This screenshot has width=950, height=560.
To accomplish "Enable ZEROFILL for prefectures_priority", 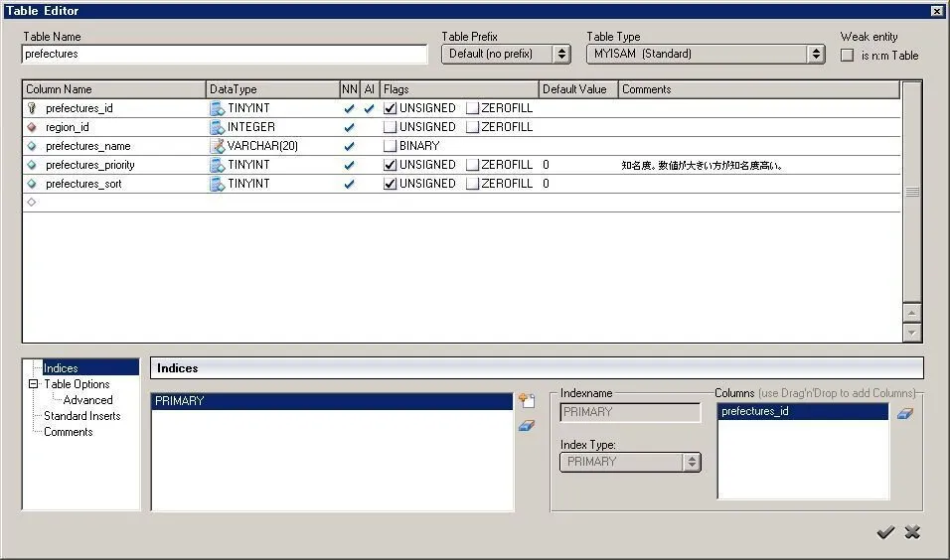I will (x=473, y=165).
